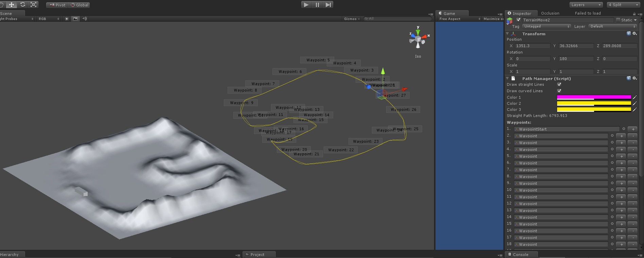The width and height of the screenshot is (644, 258).
Task: Uncheck Draw curved Lines
Action: (559, 91)
